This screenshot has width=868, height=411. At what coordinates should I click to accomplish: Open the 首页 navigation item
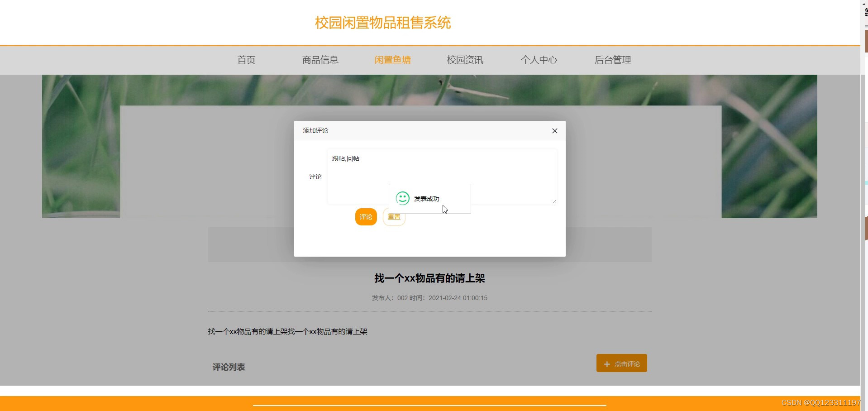tap(246, 60)
